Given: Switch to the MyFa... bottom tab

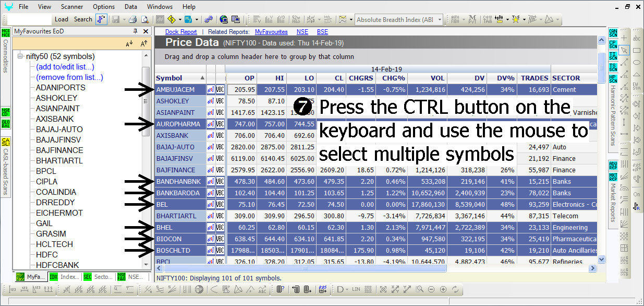Looking at the screenshot, I should [x=31, y=277].
